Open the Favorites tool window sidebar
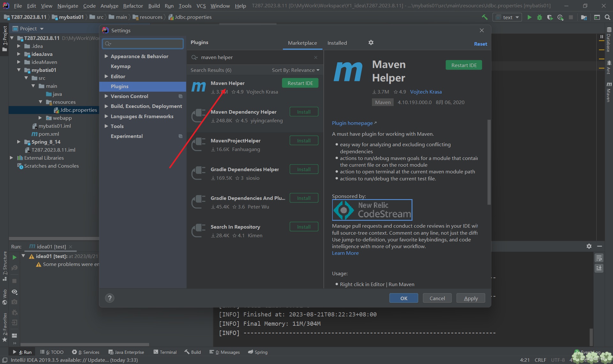The width and height of the screenshot is (613, 364). [4, 327]
